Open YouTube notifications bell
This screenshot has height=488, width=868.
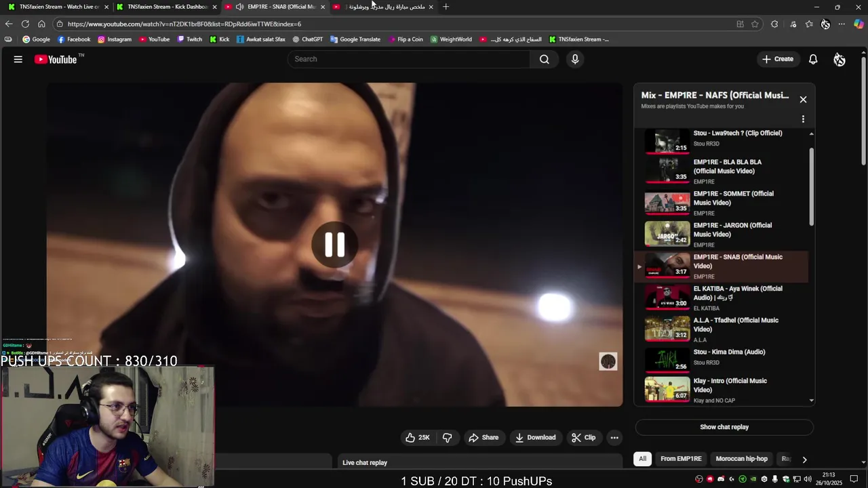click(813, 60)
